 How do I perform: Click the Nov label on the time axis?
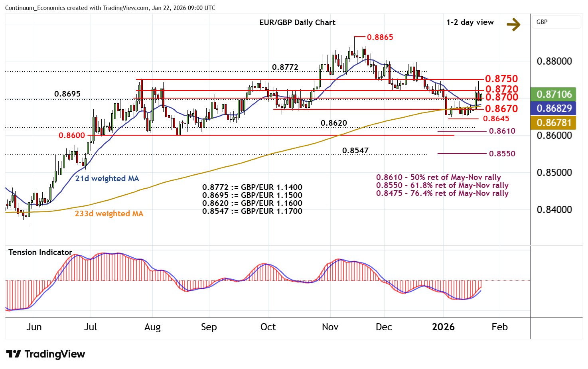tap(330, 327)
